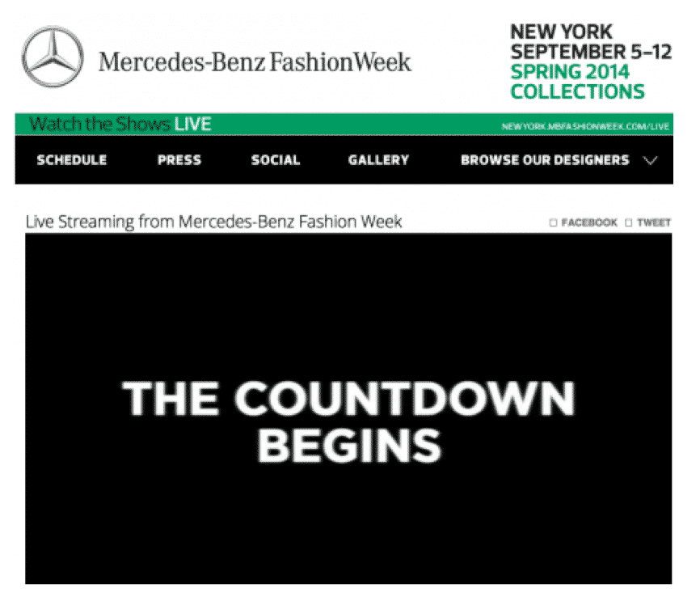Go to the Social section
This screenshot has width=700, height=605.
276,160
